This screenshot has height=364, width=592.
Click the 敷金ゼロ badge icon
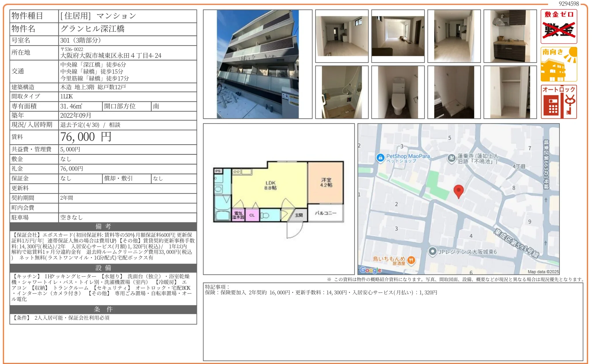pyautogui.click(x=559, y=26)
